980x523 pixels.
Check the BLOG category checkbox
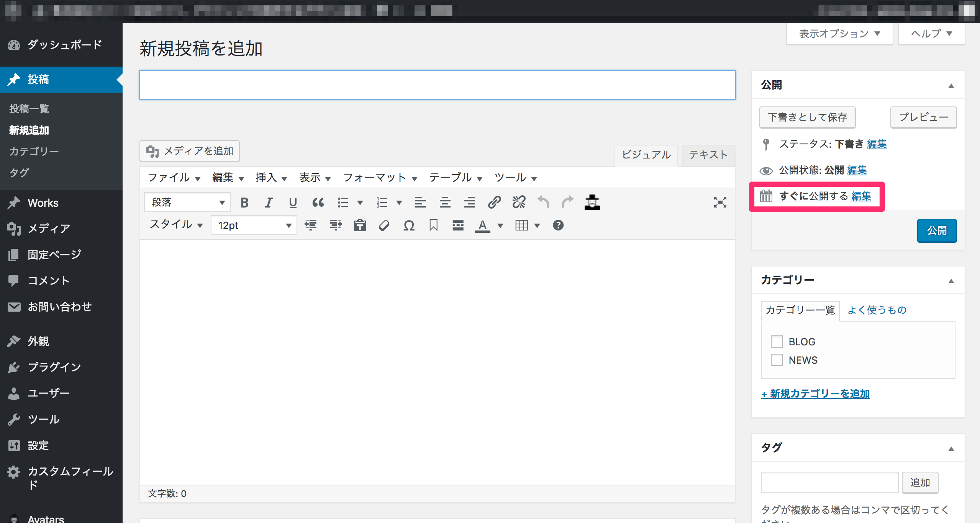777,341
